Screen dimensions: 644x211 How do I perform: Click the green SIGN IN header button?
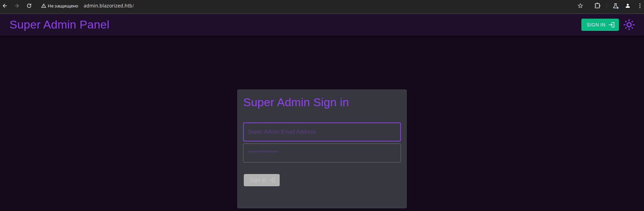(600, 25)
